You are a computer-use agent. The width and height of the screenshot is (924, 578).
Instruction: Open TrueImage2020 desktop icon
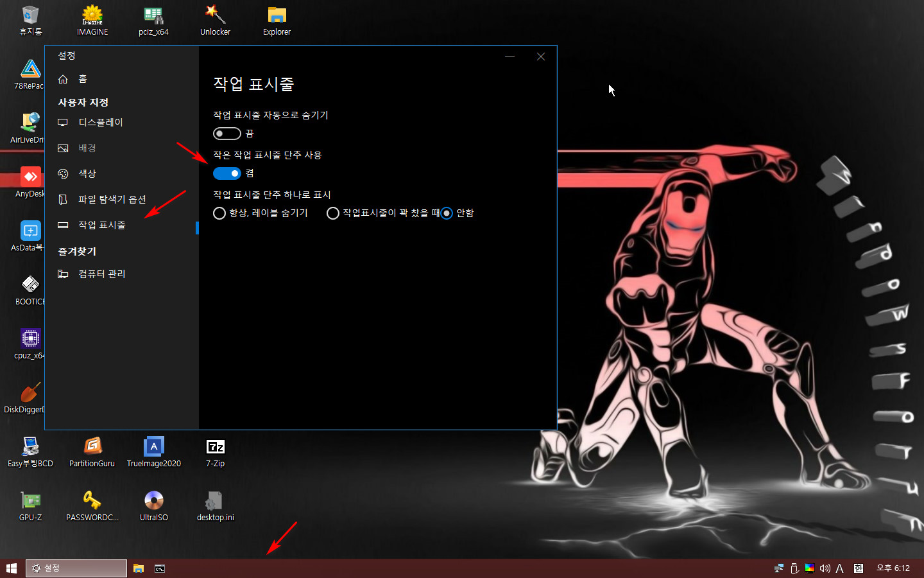click(x=154, y=452)
